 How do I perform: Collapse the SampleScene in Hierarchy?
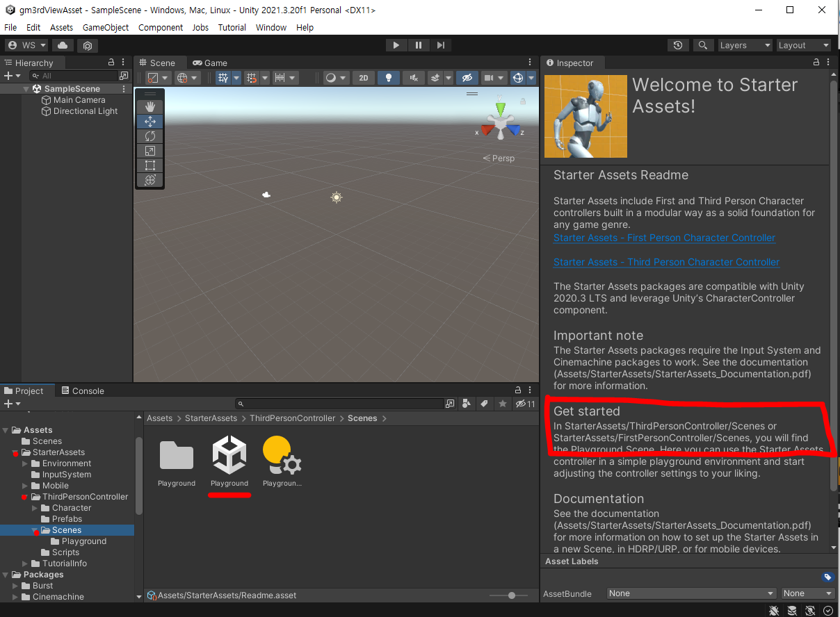tap(26, 89)
